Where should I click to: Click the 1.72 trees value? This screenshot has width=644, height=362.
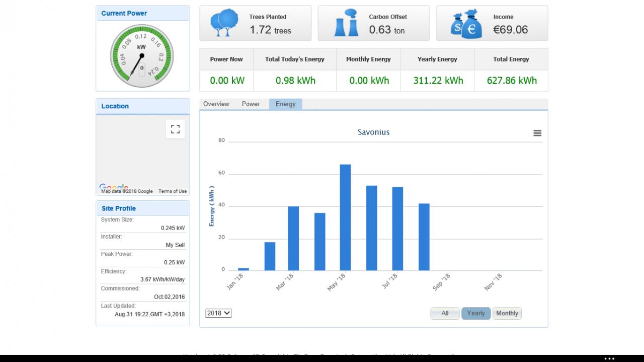pos(270,30)
